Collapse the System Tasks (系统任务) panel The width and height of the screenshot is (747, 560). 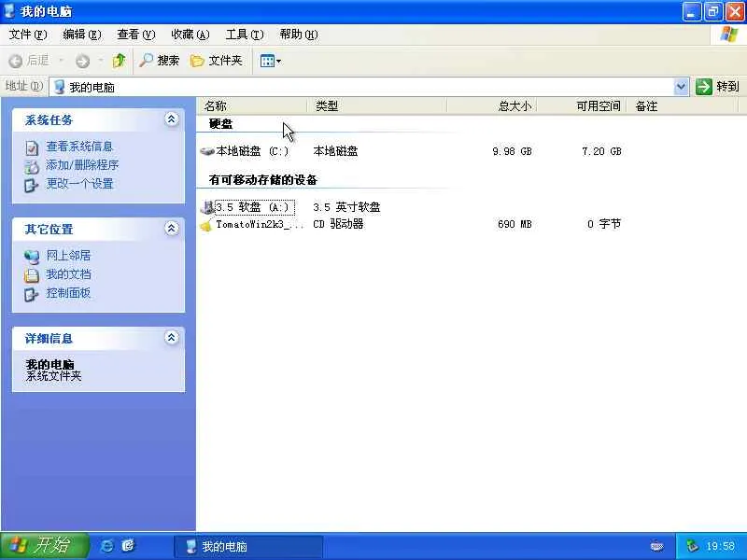(172, 119)
